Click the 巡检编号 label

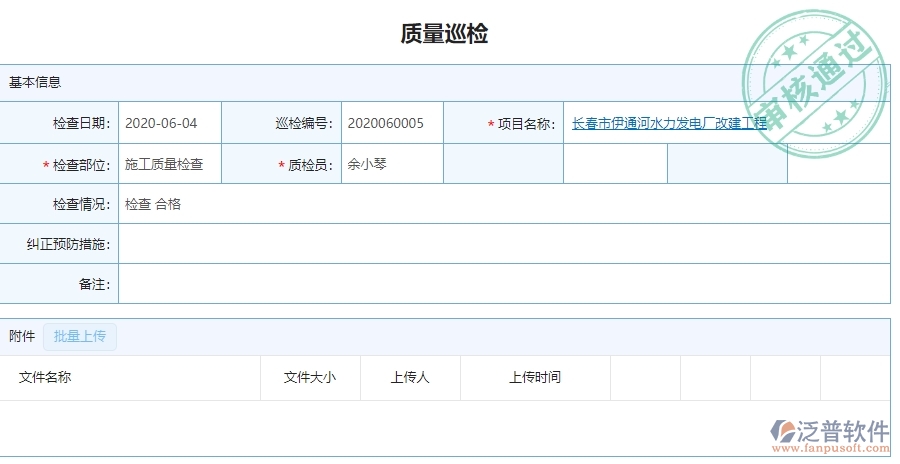point(304,123)
